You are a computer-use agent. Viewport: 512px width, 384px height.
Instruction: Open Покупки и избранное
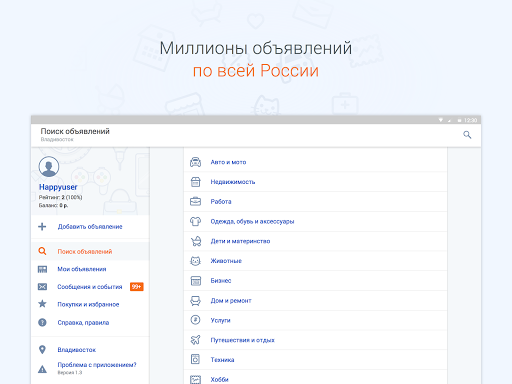pyautogui.click(x=90, y=304)
